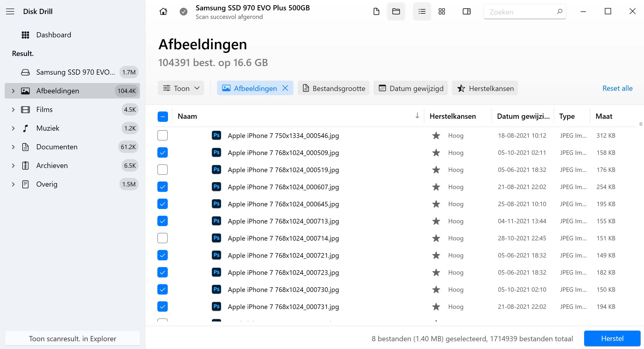
Task: Expand the Muziek category chevron
Action: [x=13, y=128]
